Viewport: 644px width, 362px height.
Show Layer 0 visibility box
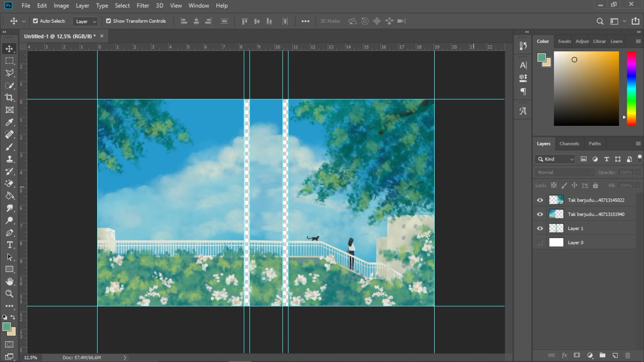540,242
